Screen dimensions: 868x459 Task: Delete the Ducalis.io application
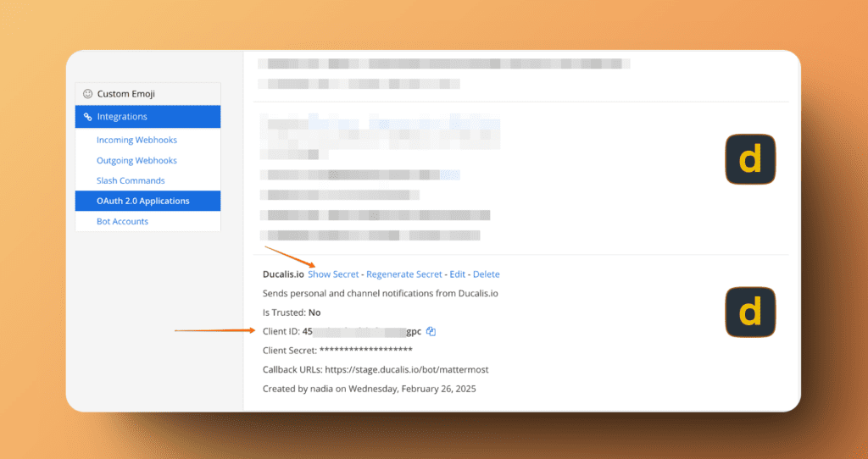487,274
